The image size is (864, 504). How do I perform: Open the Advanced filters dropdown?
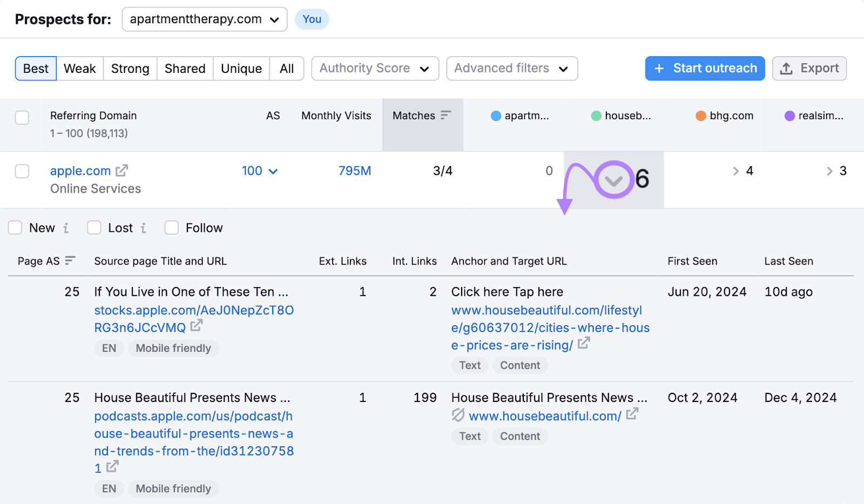point(511,68)
